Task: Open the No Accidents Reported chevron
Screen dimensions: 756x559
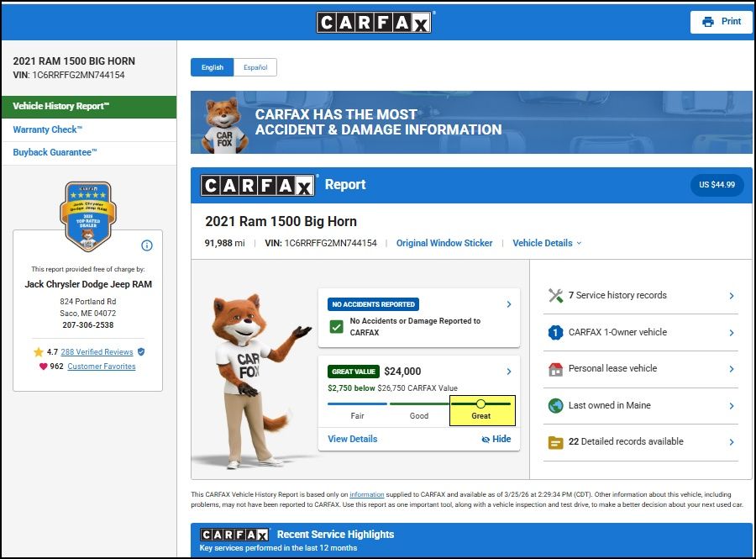Action: 509,304
